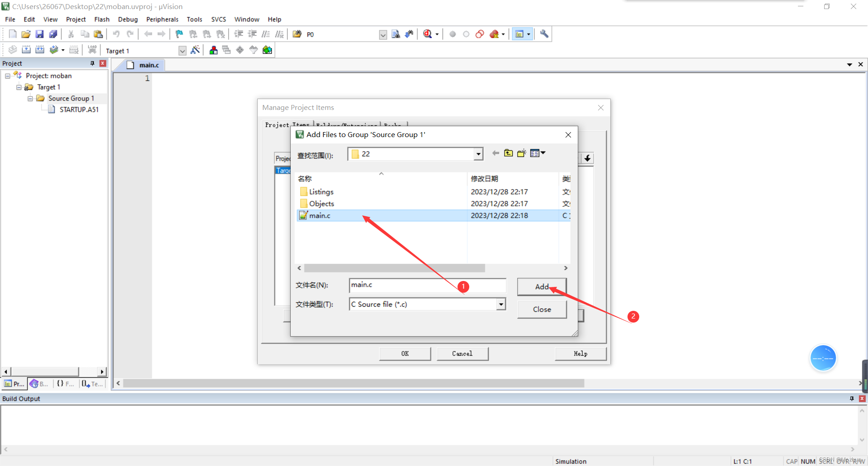Screen dimensions: 868x466
Task: Open the SVCS menu
Action: coord(218,19)
